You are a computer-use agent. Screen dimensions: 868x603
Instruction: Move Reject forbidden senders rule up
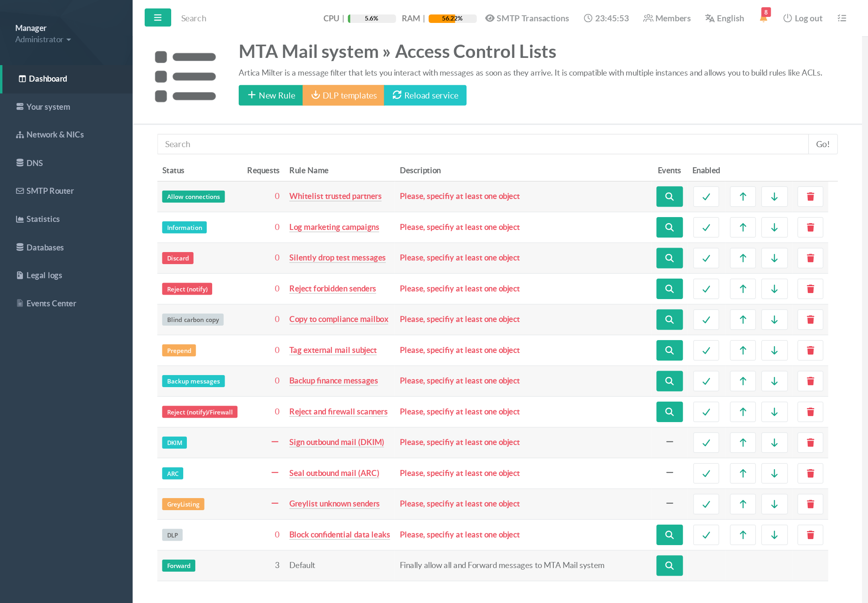pyautogui.click(x=743, y=289)
